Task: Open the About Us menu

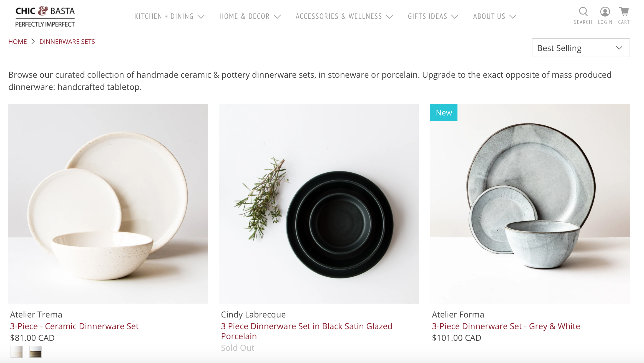Action: click(x=495, y=16)
